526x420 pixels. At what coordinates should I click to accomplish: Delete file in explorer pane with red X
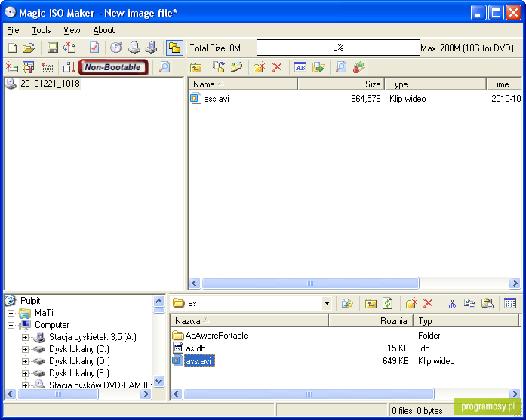429,304
